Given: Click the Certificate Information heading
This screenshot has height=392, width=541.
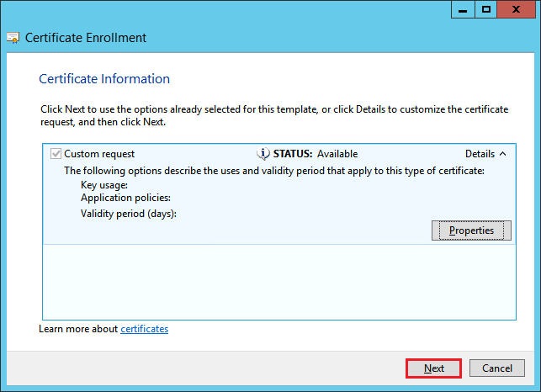Looking at the screenshot, I should click(104, 79).
